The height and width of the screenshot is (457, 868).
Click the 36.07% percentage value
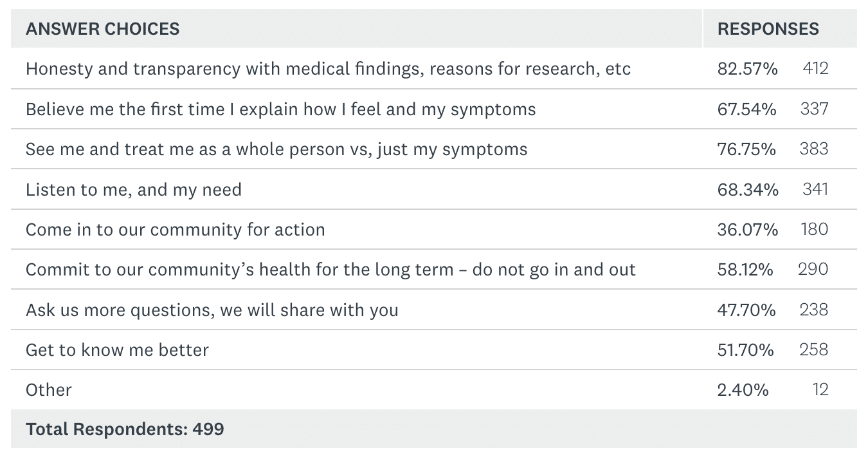pos(748,230)
